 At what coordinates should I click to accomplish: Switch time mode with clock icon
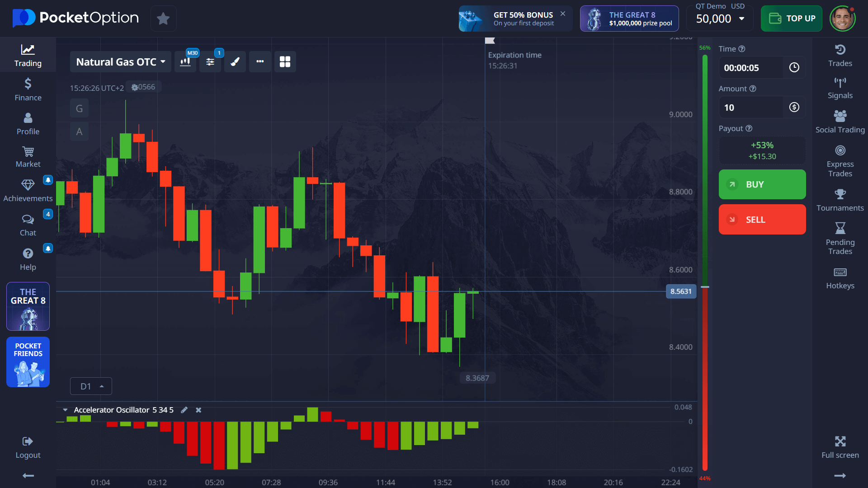794,68
